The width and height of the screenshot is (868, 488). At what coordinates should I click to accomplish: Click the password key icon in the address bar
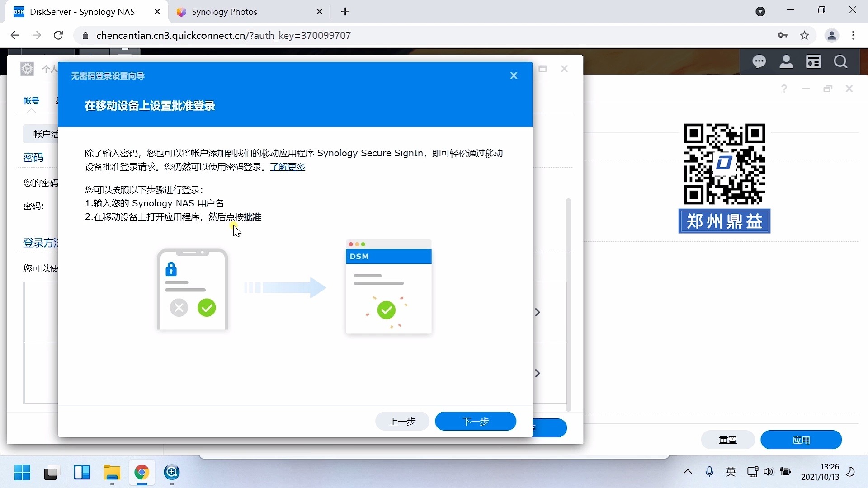click(783, 35)
